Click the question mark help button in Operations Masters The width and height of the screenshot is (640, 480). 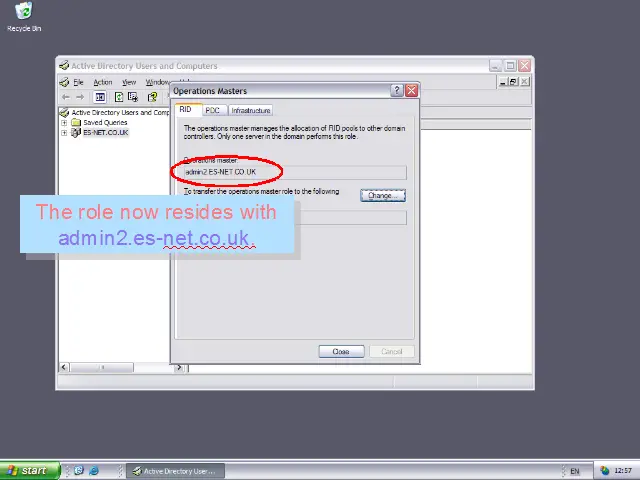click(x=396, y=91)
